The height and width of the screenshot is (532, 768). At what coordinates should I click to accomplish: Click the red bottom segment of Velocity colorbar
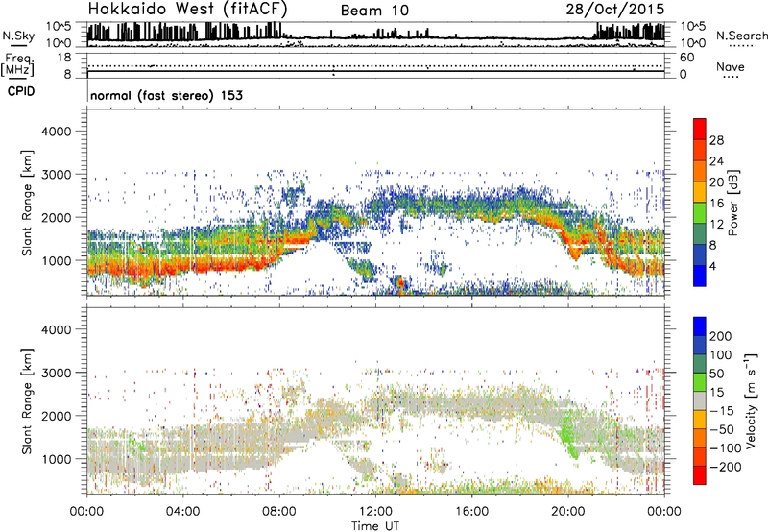[700, 475]
